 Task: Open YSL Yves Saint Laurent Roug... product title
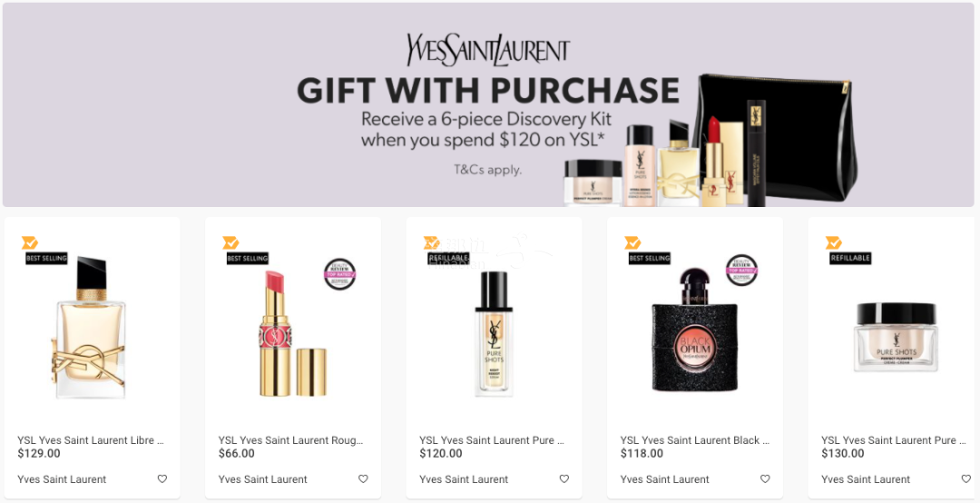pos(291,440)
